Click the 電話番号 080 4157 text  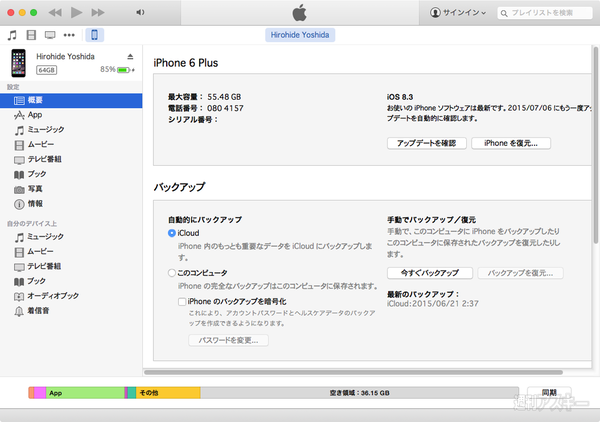206,108
